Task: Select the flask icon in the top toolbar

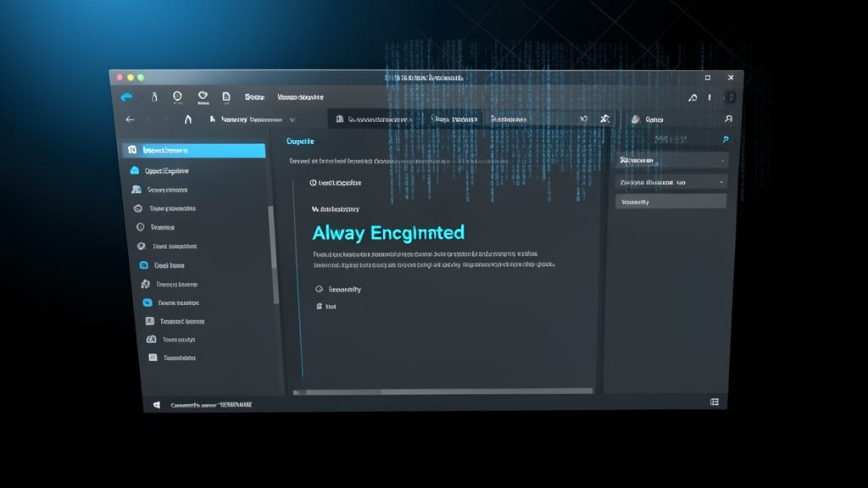Action: (x=154, y=97)
